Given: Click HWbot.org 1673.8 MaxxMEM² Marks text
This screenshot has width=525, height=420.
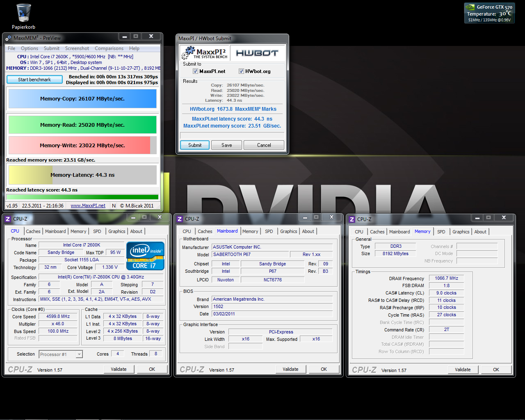Looking at the screenshot, I should 233,109.
